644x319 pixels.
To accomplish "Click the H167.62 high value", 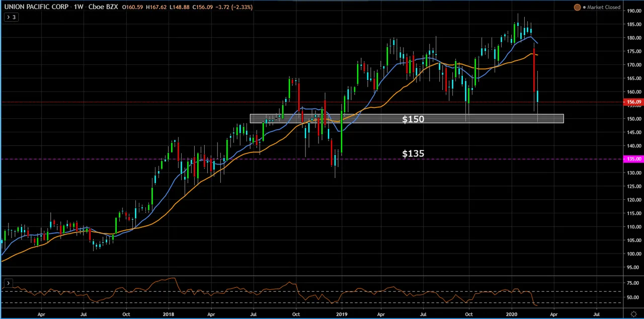I will pyautogui.click(x=156, y=7).
